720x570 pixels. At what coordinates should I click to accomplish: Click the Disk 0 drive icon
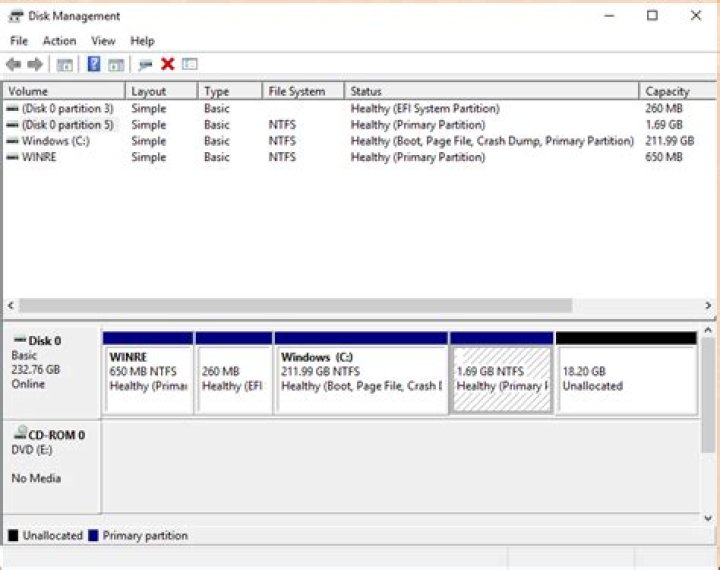click(x=19, y=340)
